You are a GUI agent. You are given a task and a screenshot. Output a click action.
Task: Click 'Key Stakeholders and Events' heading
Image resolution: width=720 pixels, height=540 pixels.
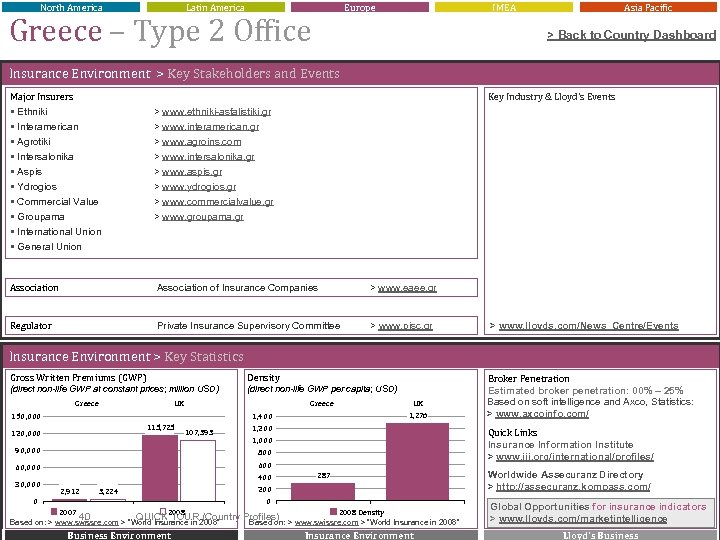point(253,73)
